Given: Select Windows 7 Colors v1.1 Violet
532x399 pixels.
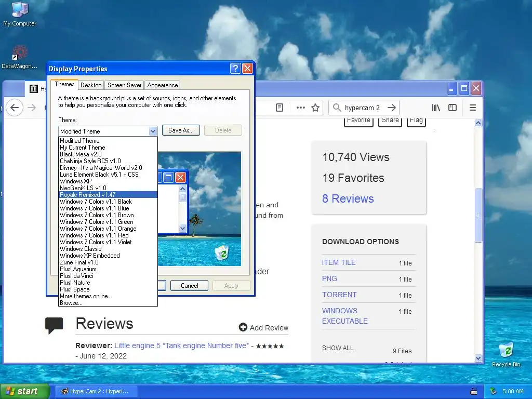Looking at the screenshot, I should click(x=108, y=242).
